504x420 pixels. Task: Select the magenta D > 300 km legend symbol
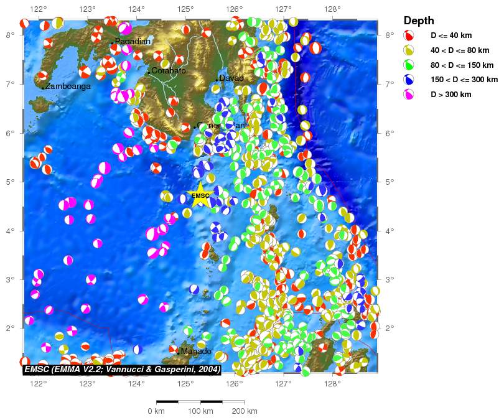tap(408, 94)
